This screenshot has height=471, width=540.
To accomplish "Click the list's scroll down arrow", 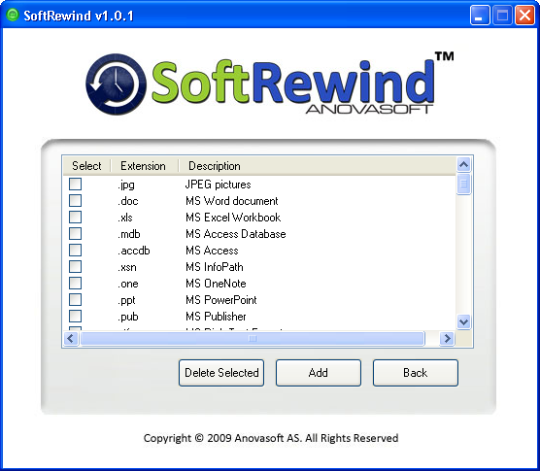I will click(x=464, y=322).
